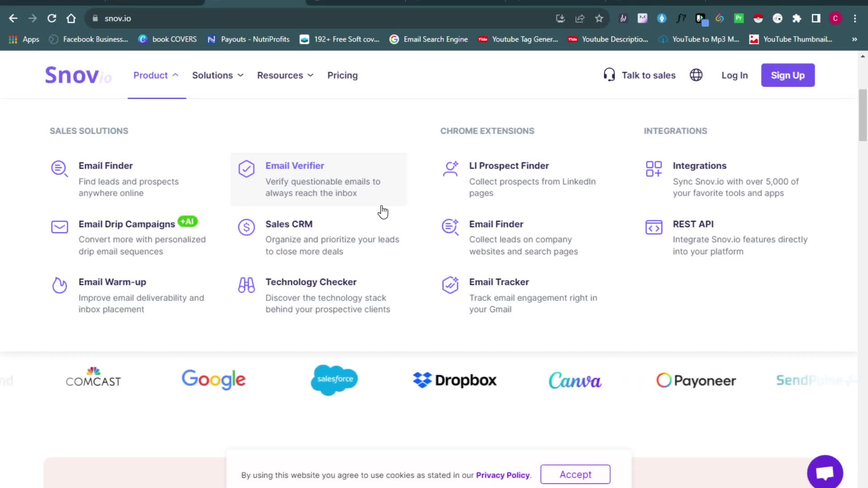
Task: Click the Email Drip Campaigns envelope icon
Action: click(x=59, y=227)
